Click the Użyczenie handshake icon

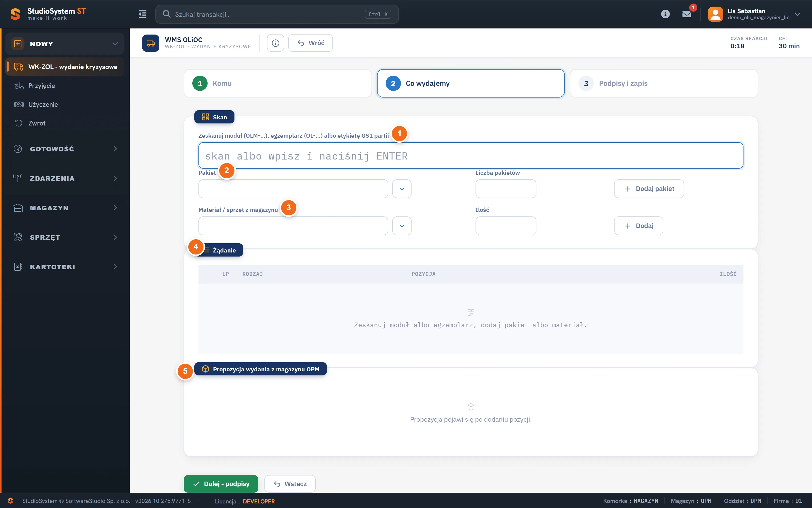click(x=19, y=104)
